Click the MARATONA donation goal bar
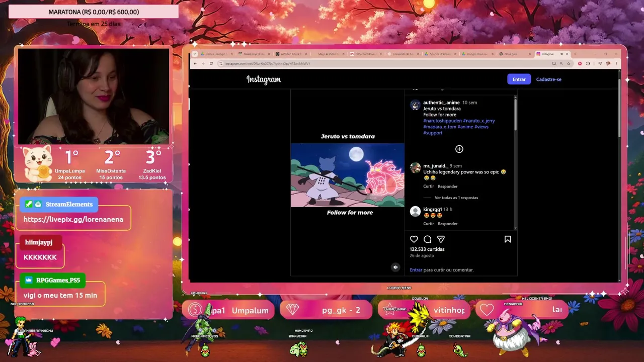Screen dimensions: 644x362 (x=94, y=12)
